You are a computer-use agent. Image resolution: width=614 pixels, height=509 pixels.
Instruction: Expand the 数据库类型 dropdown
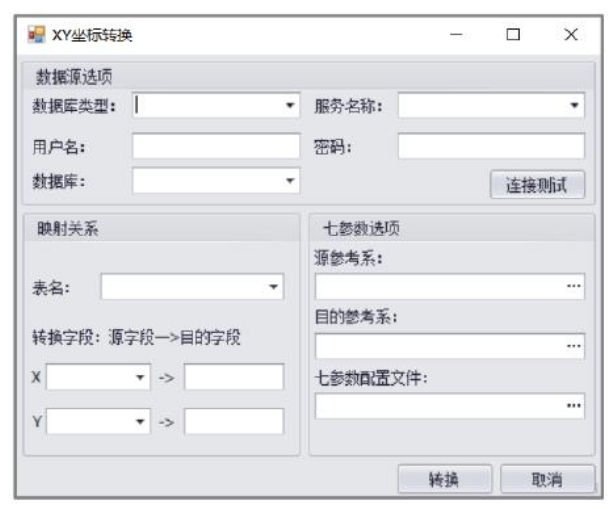point(290,105)
